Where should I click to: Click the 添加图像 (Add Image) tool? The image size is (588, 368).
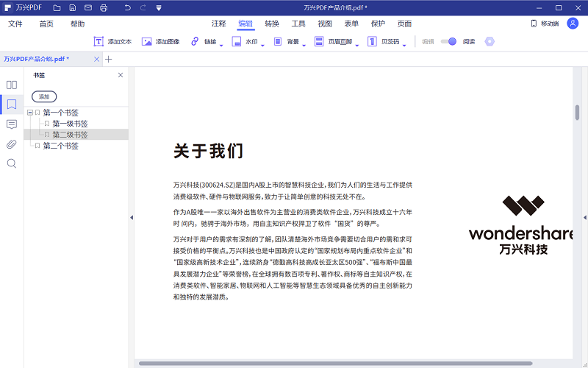[x=160, y=42]
